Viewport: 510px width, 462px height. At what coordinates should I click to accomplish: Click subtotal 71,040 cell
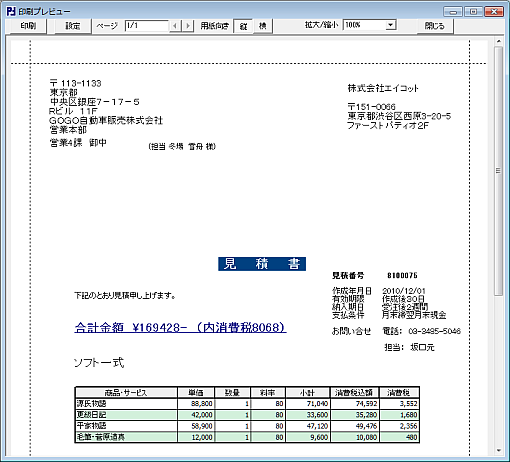point(308,404)
